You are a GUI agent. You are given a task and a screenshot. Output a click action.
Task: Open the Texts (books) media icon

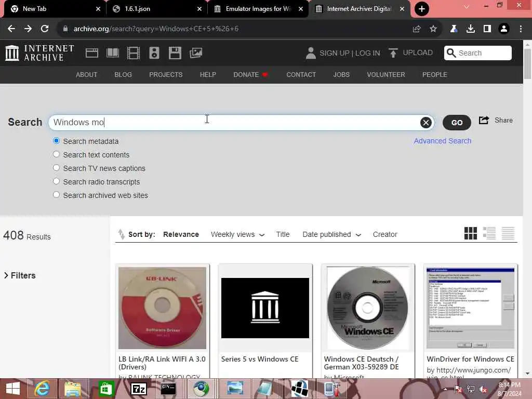pyautogui.click(x=113, y=53)
